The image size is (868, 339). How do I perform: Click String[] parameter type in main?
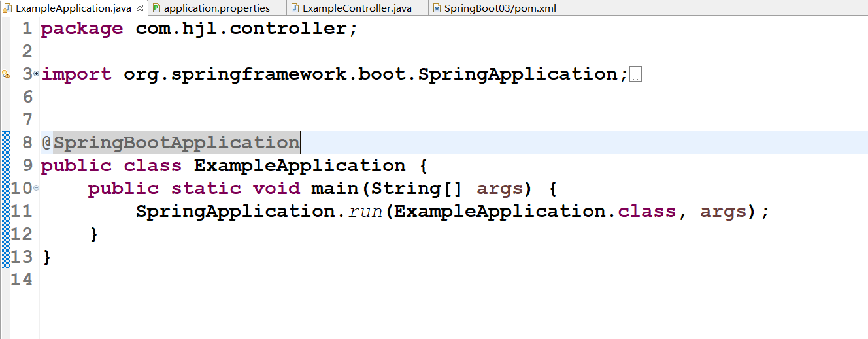[x=418, y=189]
